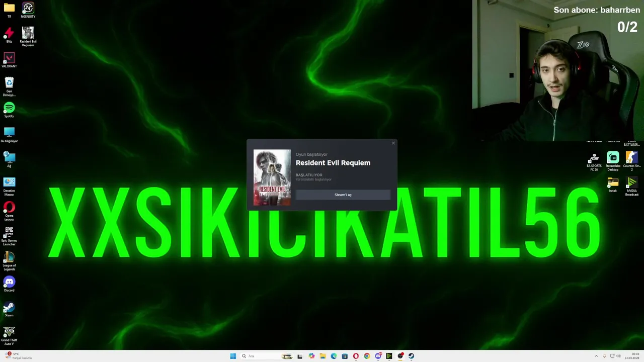
Task: Open Discord desktop shortcut
Action: click(x=9, y=285)
